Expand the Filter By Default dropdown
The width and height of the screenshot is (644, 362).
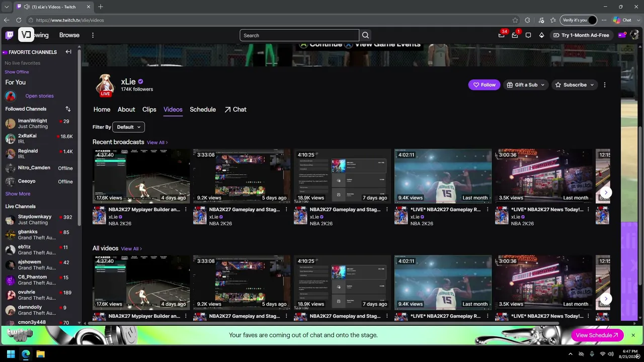pos(128,127)
